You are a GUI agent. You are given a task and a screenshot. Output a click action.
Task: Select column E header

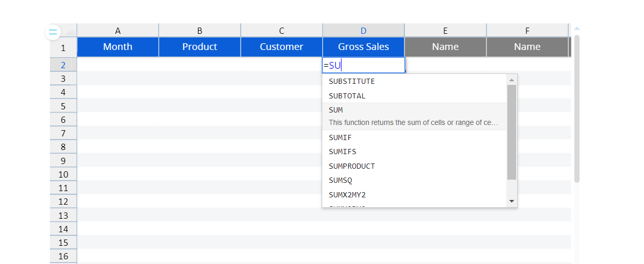445,31
